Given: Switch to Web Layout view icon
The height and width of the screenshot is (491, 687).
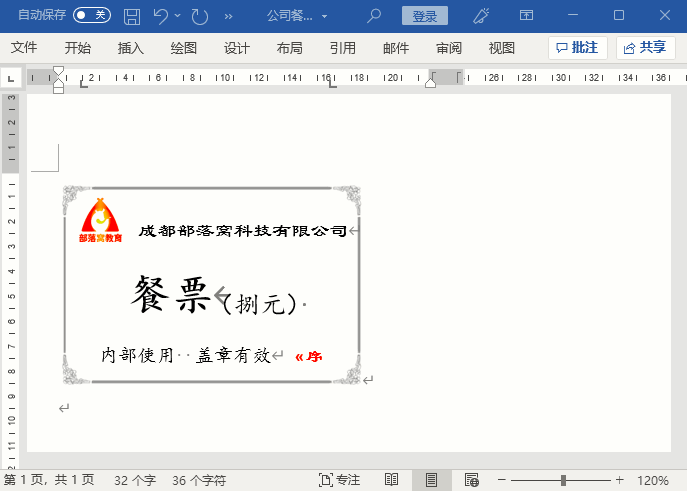Looking at the screenshot, I should [472, 480].
